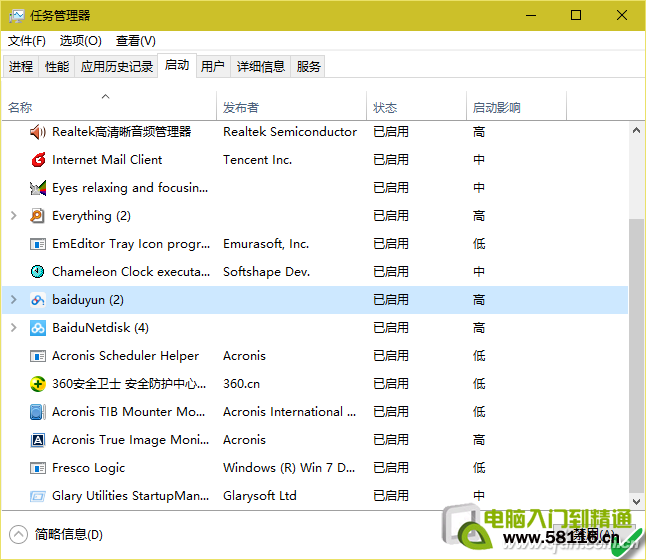Click the Glary Utilities StartupManager icon
This screenshot has height=560, width=646.
pyautogui.click(x=37, y=496)
